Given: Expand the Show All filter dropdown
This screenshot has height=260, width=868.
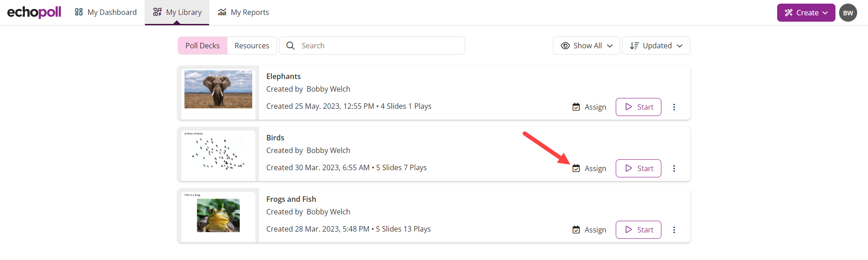Looking at the screenshot, I should point(586,46).
